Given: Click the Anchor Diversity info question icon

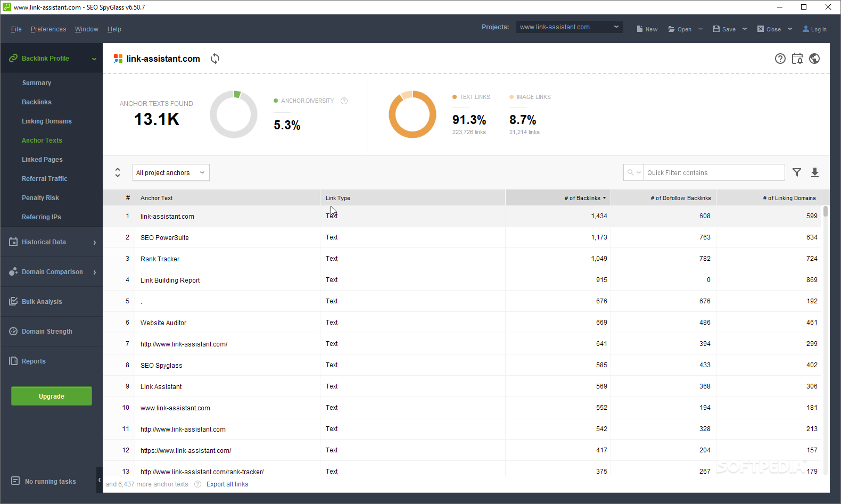Looking at the screenshot, I should tap(344, 101).
